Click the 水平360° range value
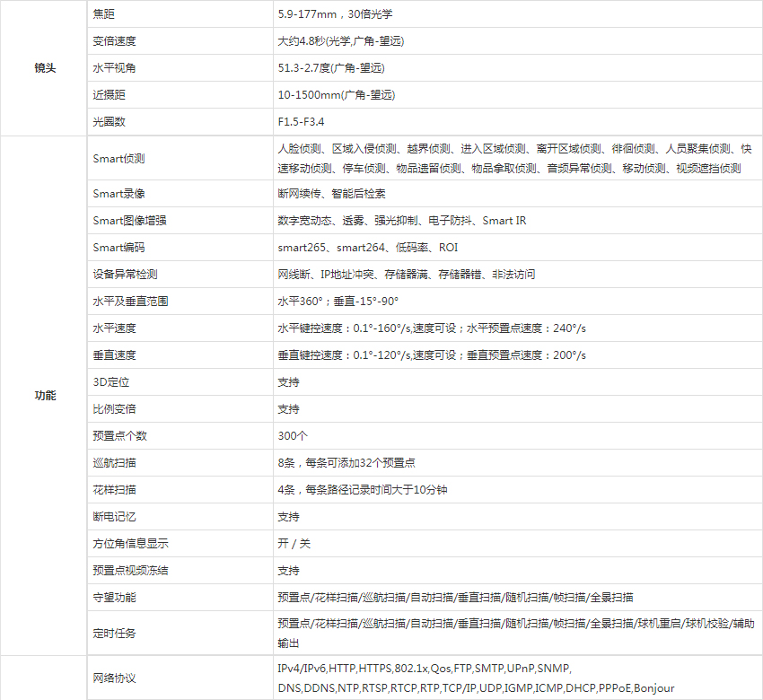The image size is (763, 700). click(338, 302)
